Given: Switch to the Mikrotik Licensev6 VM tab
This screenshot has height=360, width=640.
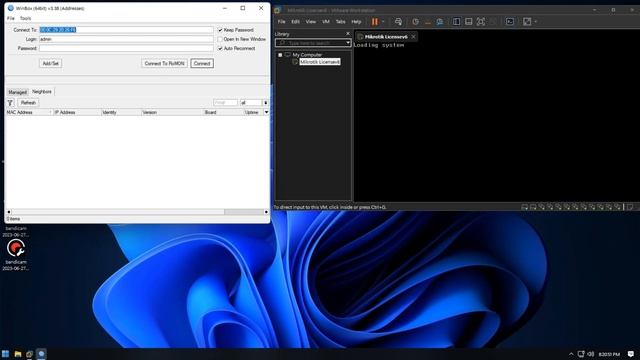Looking at the screenshot, I should [386, 37].
